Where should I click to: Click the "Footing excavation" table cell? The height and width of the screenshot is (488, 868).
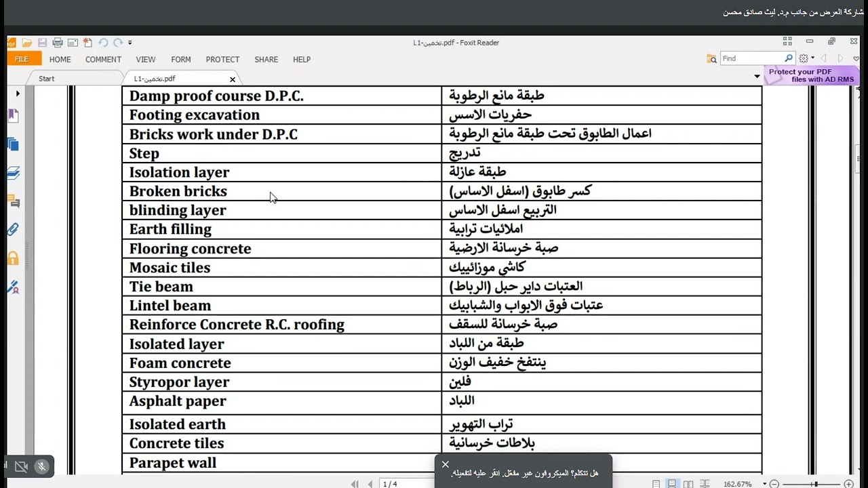pos(282,115)
